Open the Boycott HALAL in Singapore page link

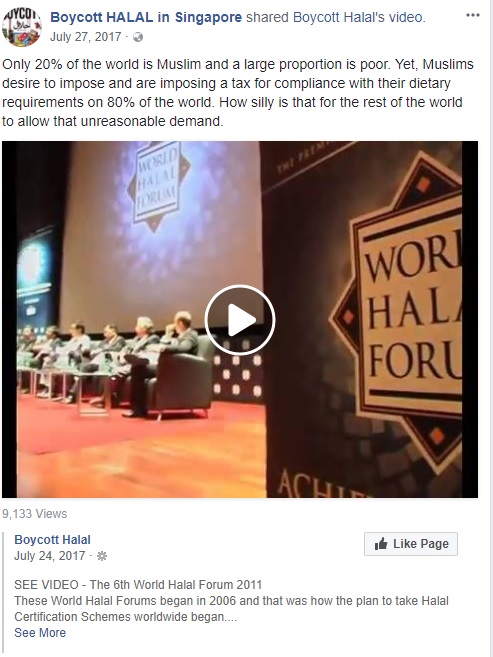pos(146,17)
